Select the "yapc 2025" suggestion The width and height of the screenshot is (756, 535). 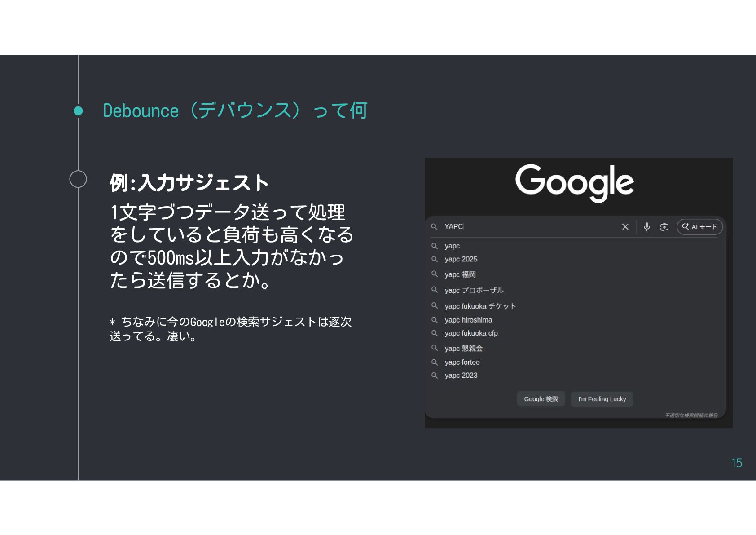point(461,259)
